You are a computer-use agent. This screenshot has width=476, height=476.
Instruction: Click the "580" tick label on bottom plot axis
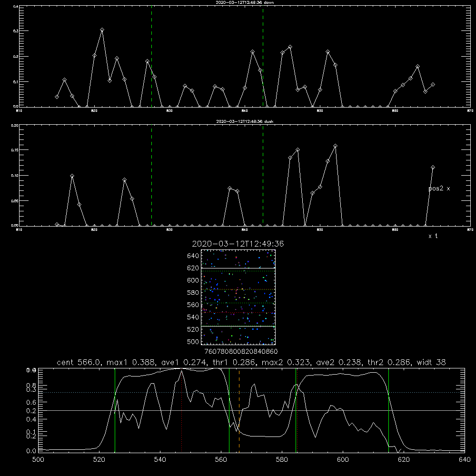coord(282,460)
